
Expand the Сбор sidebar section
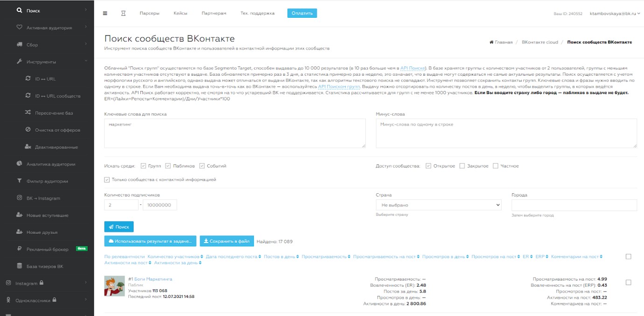(x=86, y=44)
